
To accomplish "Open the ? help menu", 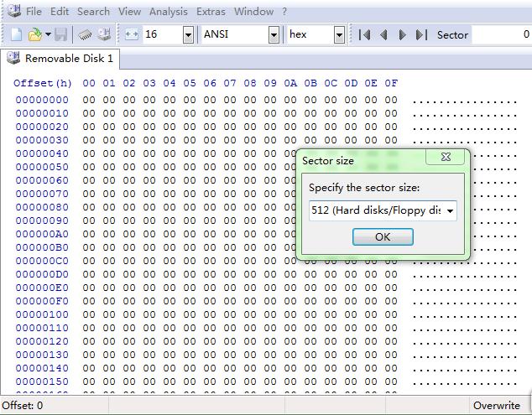I will pos(284,12).
